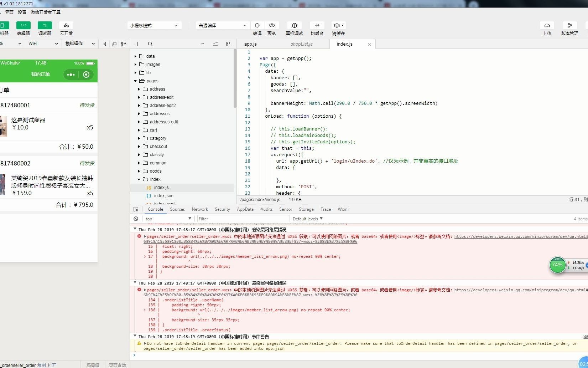Image resolution: width=588 pixels, height=368 pixels.
Task: Open the 微信开发者工具 menu
Action: 46,12
